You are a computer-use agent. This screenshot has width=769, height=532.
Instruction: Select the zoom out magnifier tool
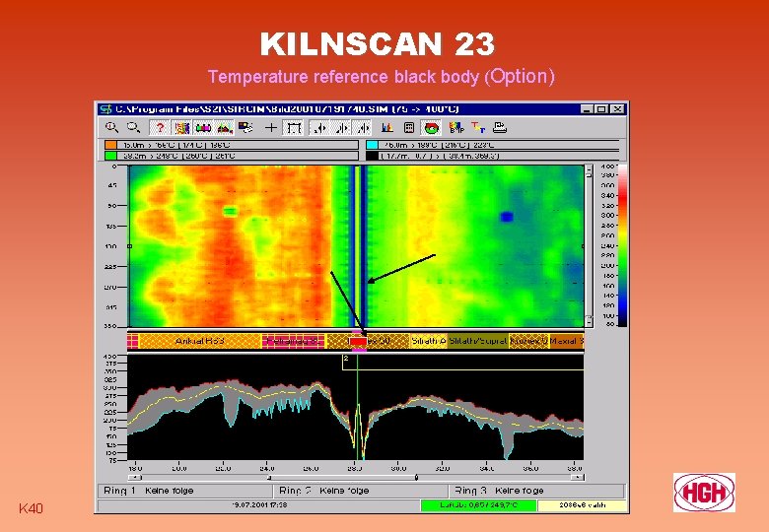pos(133,128)
